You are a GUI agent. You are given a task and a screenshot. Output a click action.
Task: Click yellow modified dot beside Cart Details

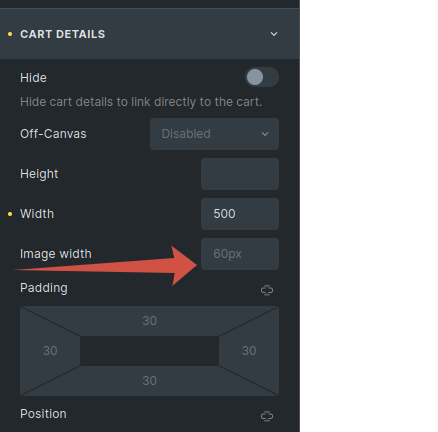tap(10, 34)
